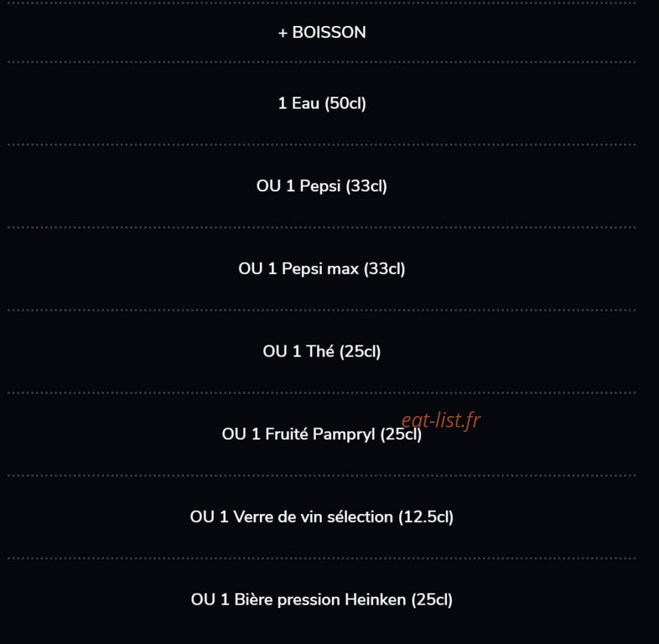Open the eat-list.fr watermark link
Screen dimensions: 659x644
441,420
